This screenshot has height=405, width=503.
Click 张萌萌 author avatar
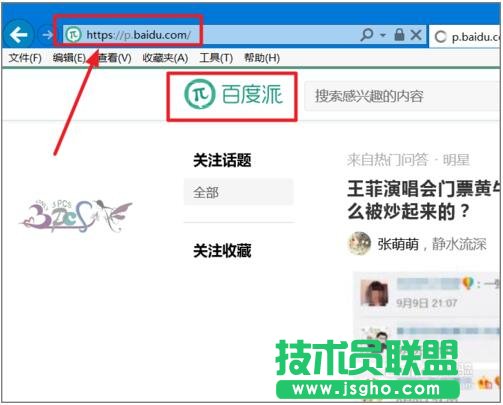click(x=359, y=244)
